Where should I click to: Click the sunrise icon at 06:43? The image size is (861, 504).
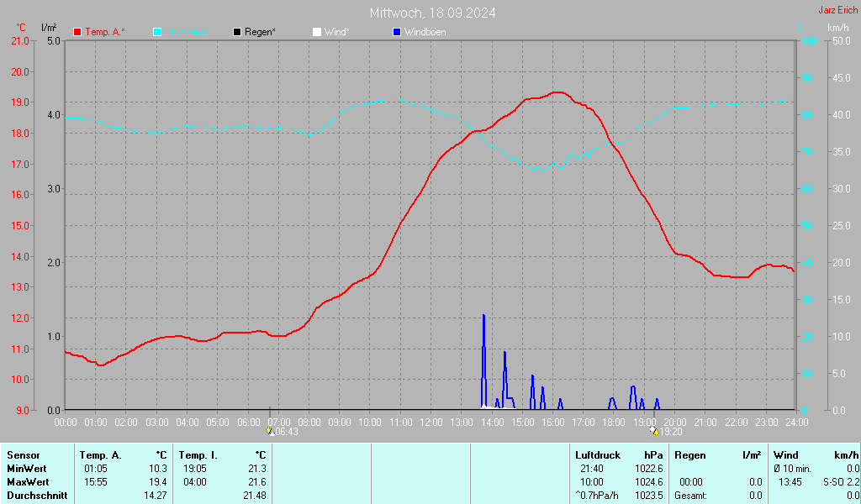tap(270, 431)
